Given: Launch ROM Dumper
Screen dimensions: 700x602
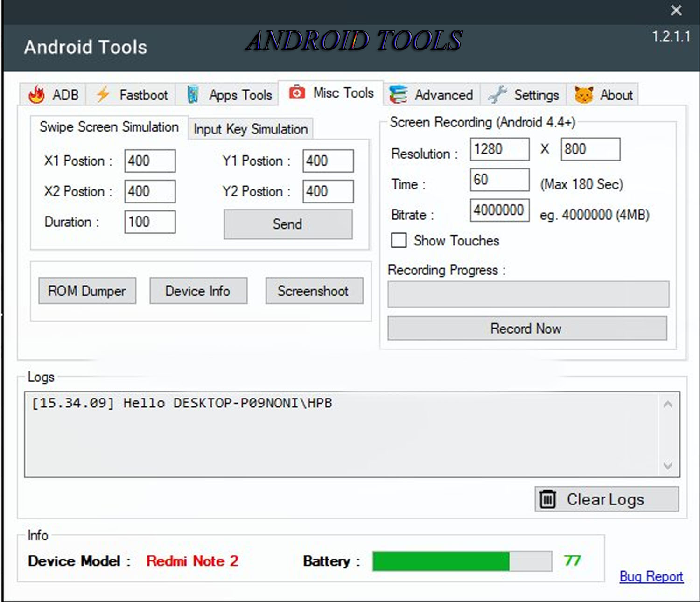Looking at the screenshot, I should [87, 291].
